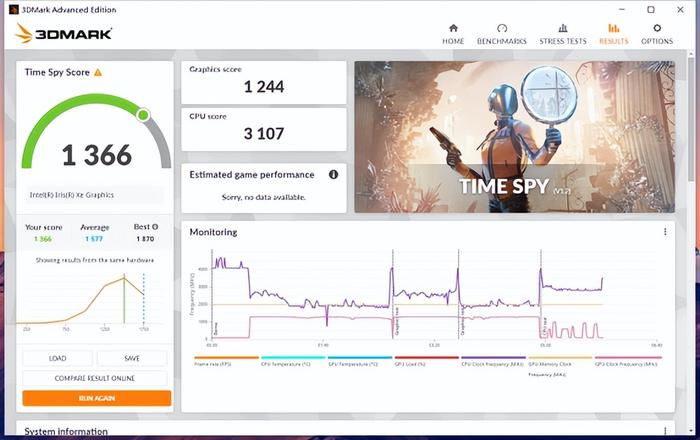Click the Sorry, no data available text

pyautogui.click(x=264, y=197)
